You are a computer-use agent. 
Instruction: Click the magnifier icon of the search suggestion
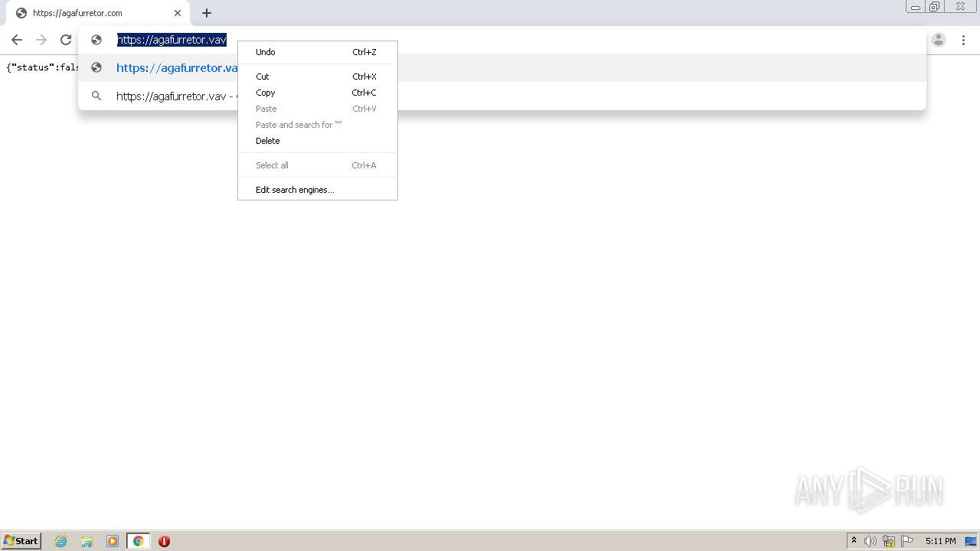click(96, 96)
